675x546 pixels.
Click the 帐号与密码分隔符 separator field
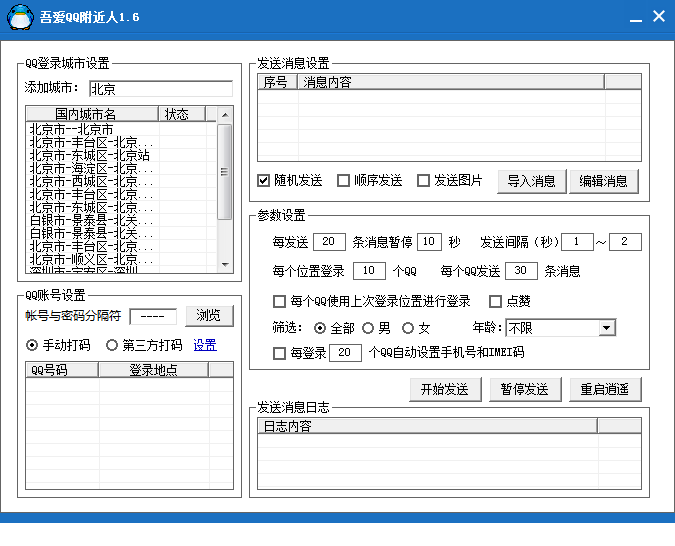pos(153,316)
